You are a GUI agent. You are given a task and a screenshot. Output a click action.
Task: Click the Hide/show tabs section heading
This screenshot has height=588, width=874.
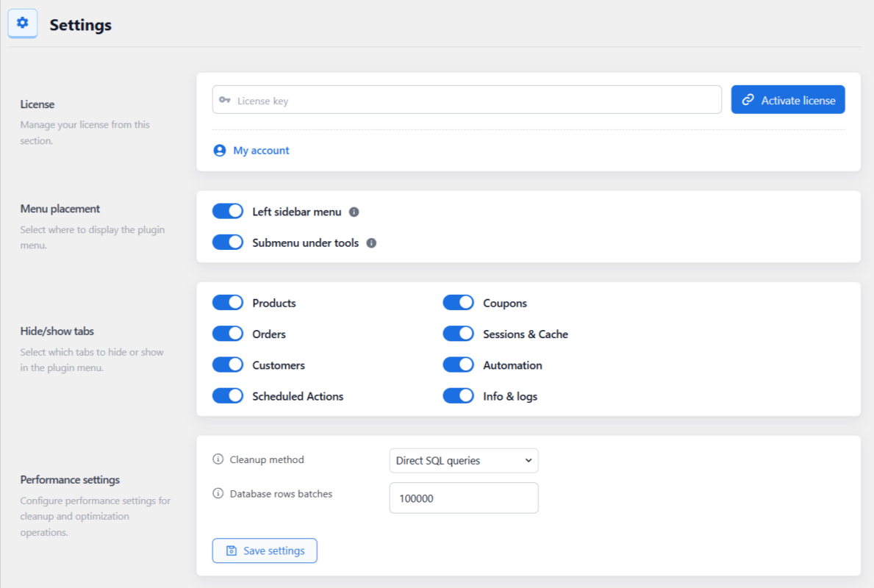point(57,331)
